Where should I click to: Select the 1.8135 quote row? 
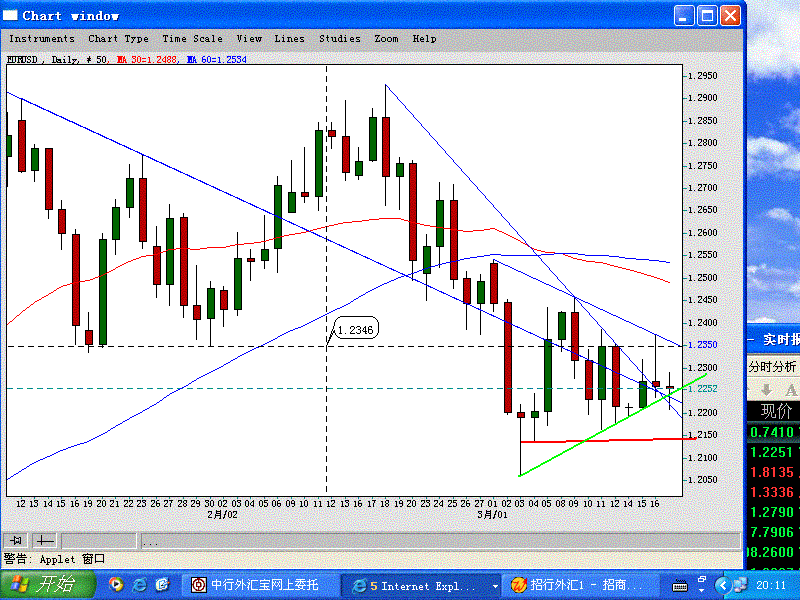click(773, 472)
